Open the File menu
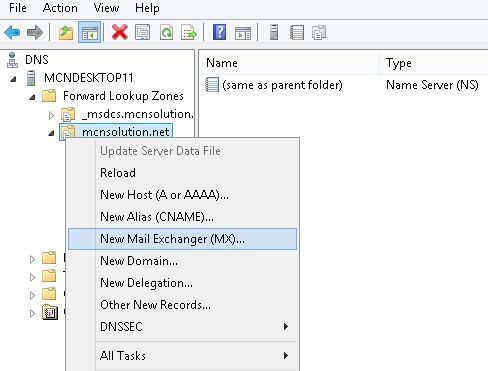The image size is (488, 371). tap(18, 8)
